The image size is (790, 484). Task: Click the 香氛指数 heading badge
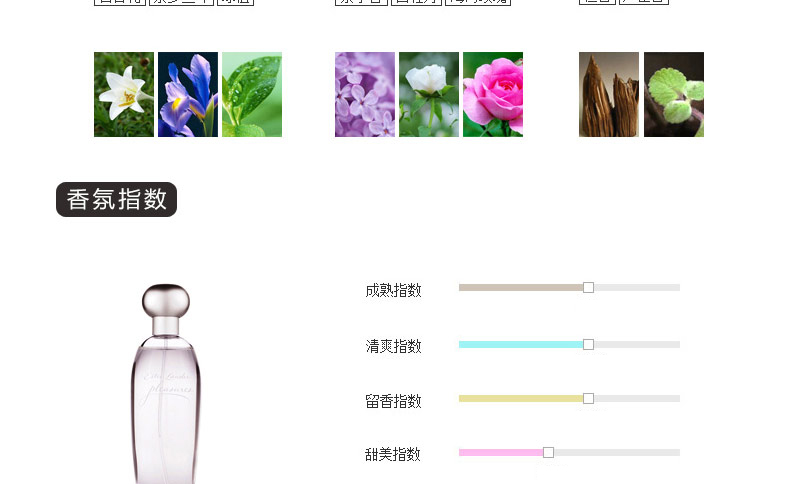[x=116, y=199]
